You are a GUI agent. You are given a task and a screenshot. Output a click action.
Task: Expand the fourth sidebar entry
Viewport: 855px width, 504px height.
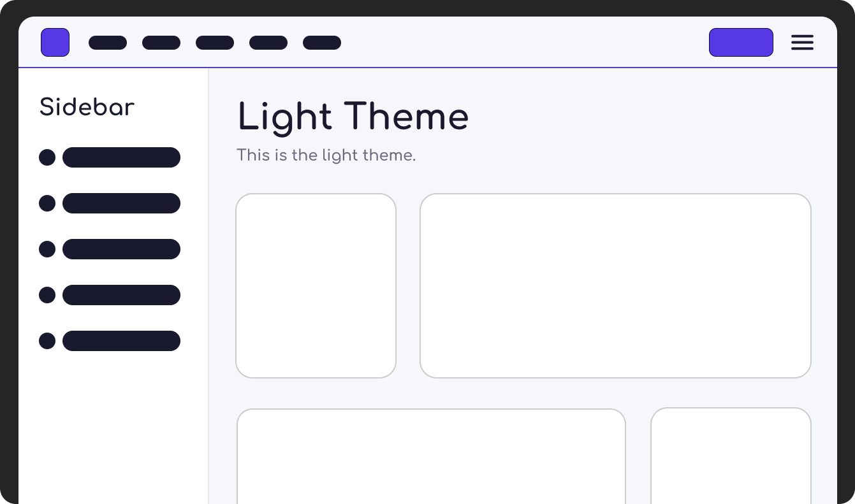pyautogui.click(x=121, y=295)
